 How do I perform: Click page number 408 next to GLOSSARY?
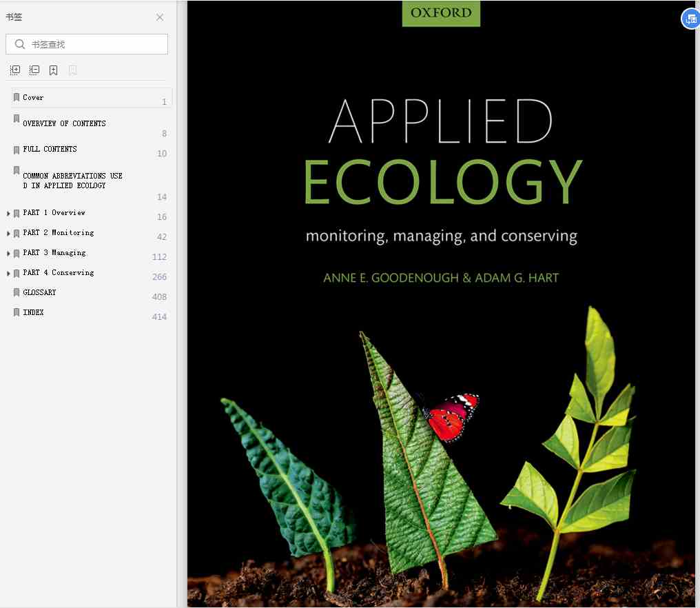tap(159, 297)
